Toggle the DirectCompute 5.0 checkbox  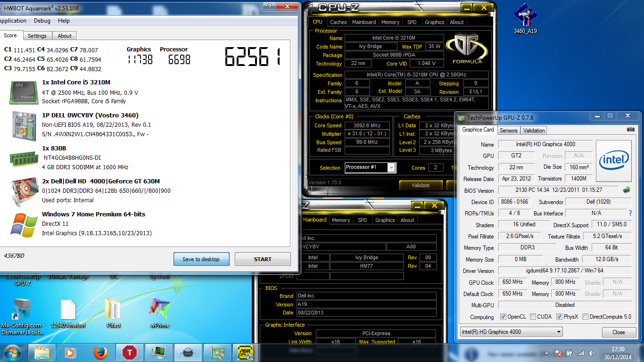[x=585, y=317]
